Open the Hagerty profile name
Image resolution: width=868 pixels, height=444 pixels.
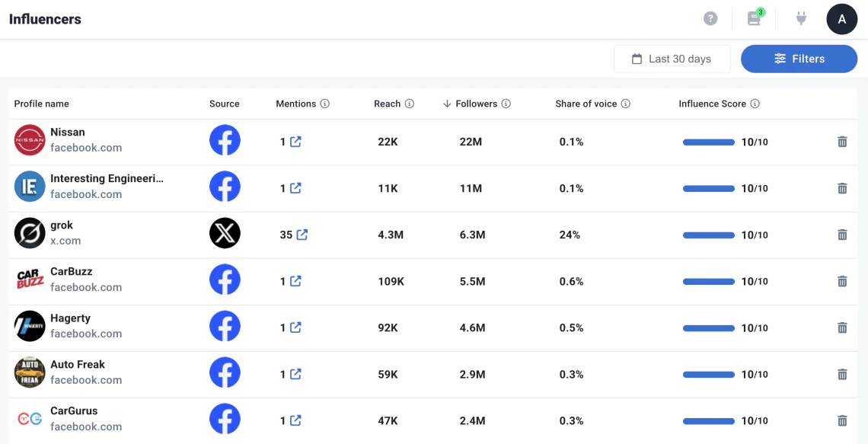coord(70,318)
